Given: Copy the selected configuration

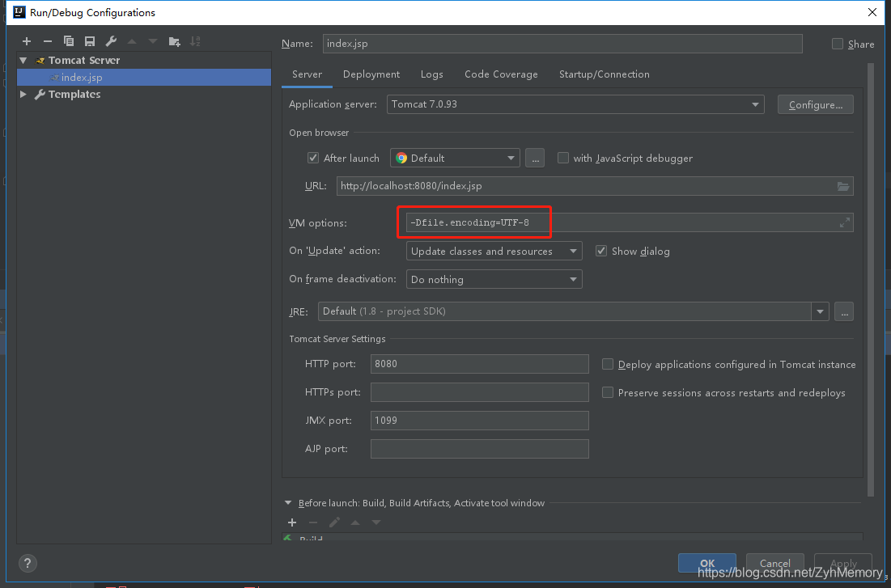Looking at the screenshot, I should (x=69, y=41).
